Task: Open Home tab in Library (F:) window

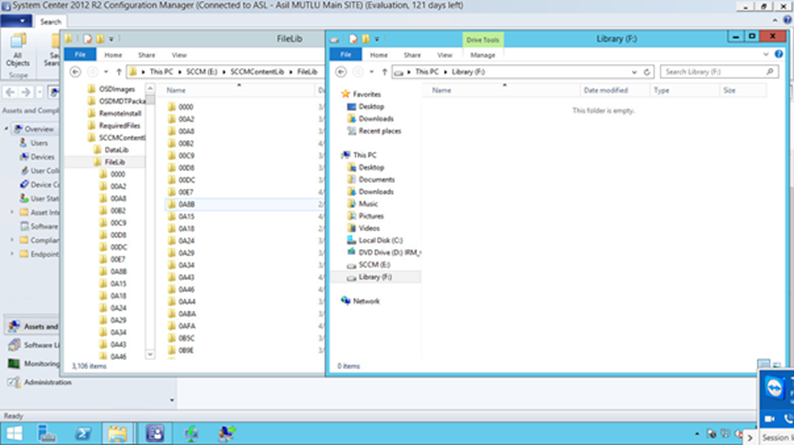Action: pyautogui.click(x=379, y=55)
